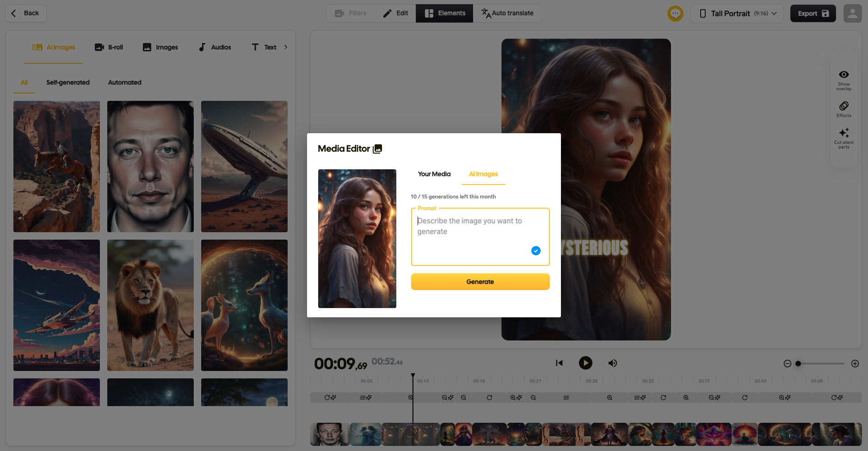Click the Export button
Screen dimensions: 868x451
click(x=813, y=13)
